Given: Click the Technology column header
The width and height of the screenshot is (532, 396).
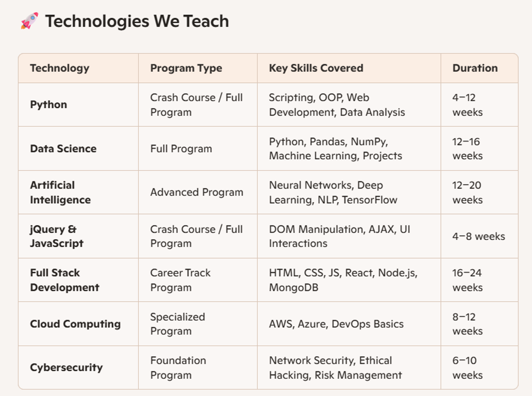Looking at the screenshot, I should [x=60, y=68].
